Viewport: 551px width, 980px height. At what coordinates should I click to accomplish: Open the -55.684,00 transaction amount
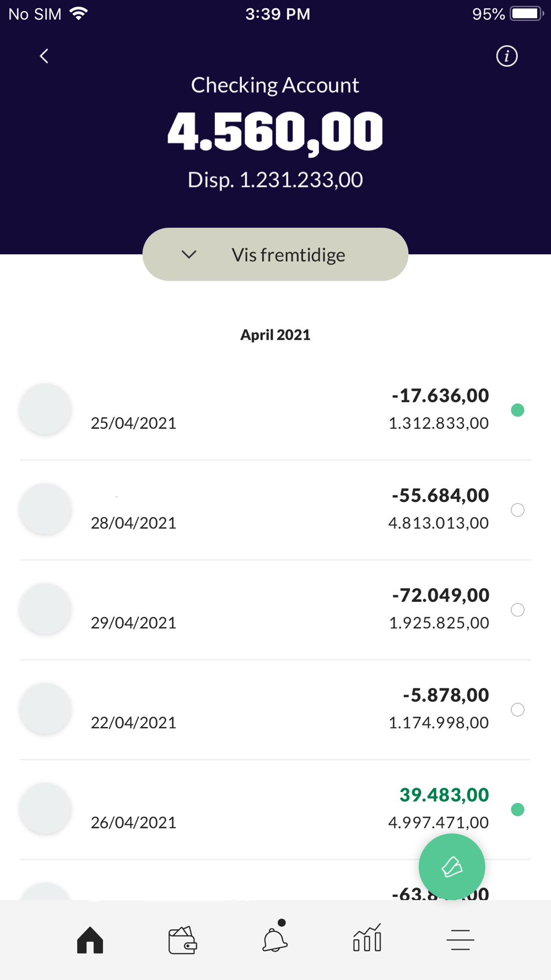(440, 496)
